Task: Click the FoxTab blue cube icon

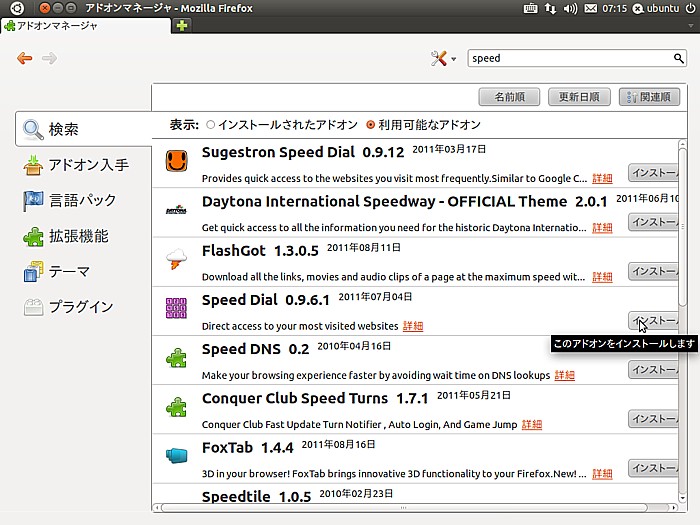Action: click(176, 455)
